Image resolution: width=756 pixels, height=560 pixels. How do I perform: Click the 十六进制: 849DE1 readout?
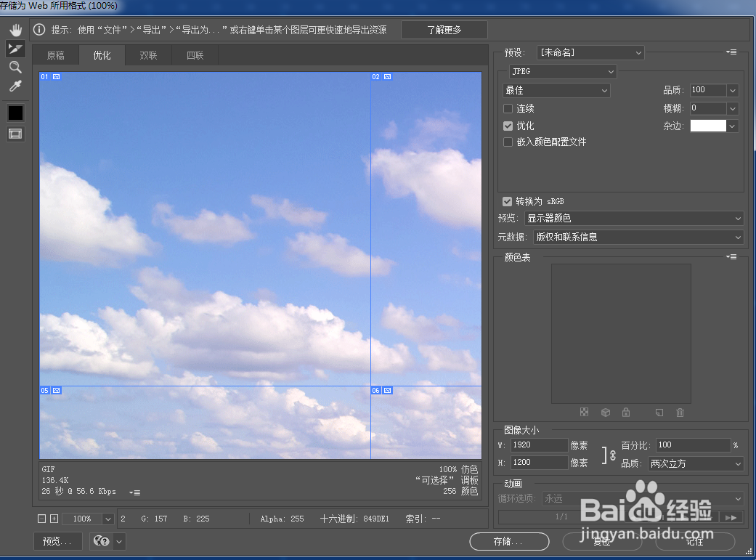pyautogui.click(x=354, y=519)
